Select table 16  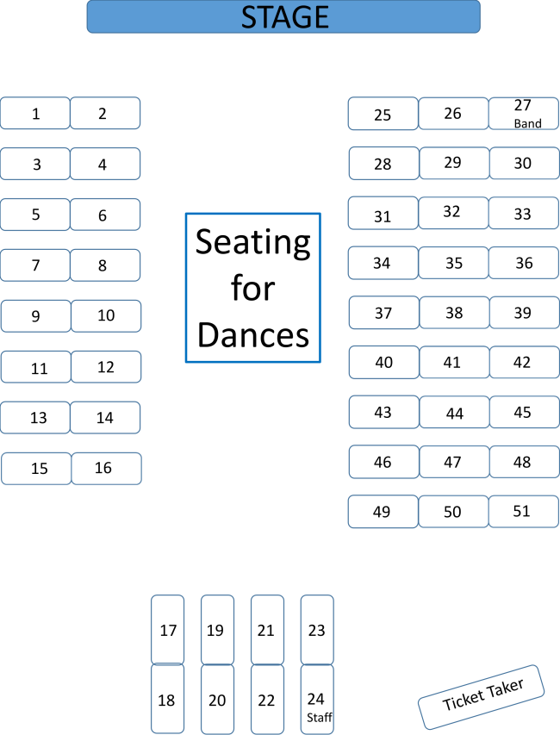point(106,468)
